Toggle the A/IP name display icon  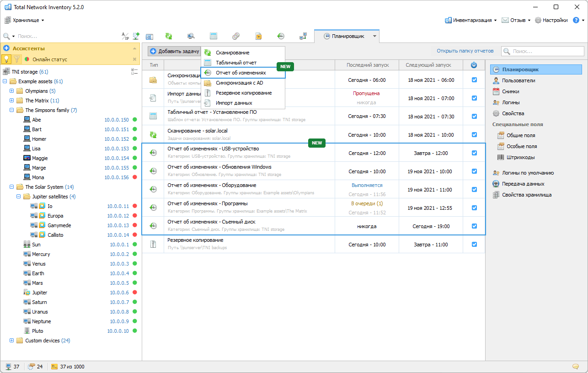(125, 36)
